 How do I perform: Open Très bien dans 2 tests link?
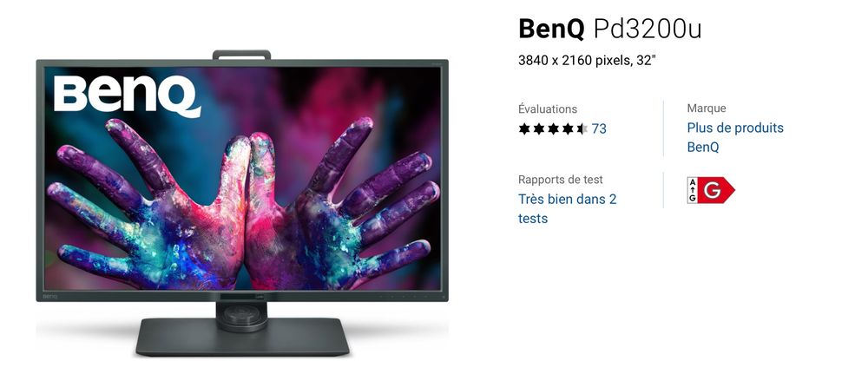pos(568,209)
